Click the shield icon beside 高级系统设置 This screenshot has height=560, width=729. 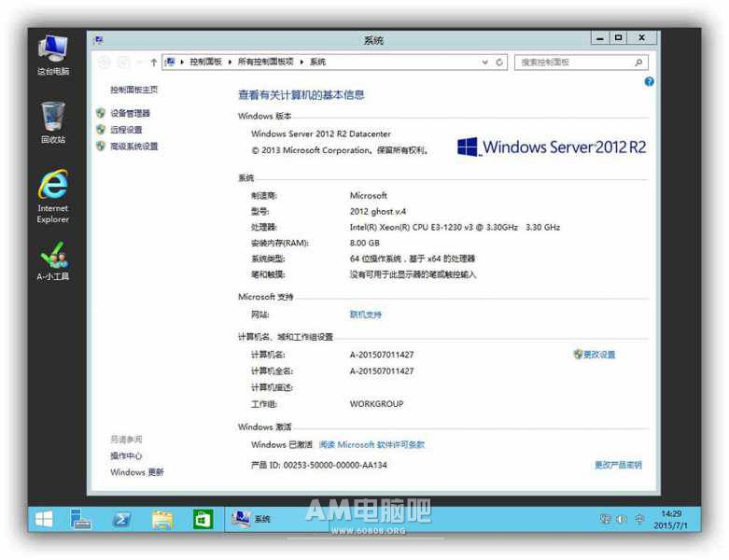(x=101, y=146)
